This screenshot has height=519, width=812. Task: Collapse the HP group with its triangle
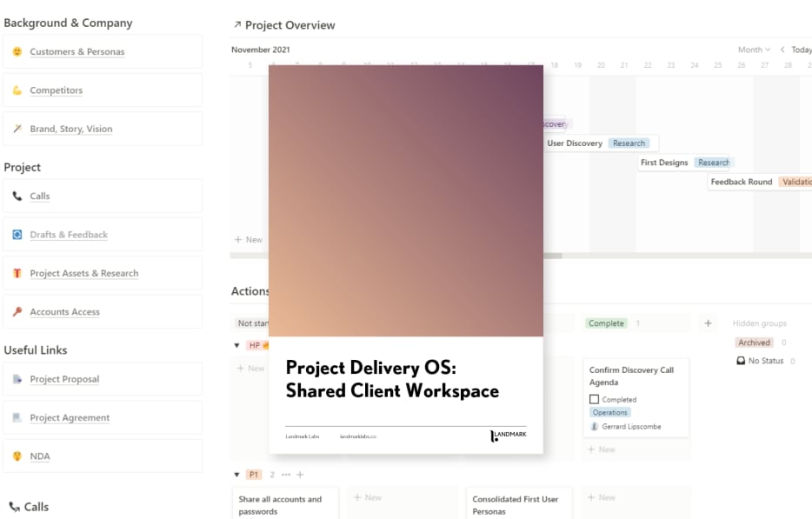click(x=236, y=345)
